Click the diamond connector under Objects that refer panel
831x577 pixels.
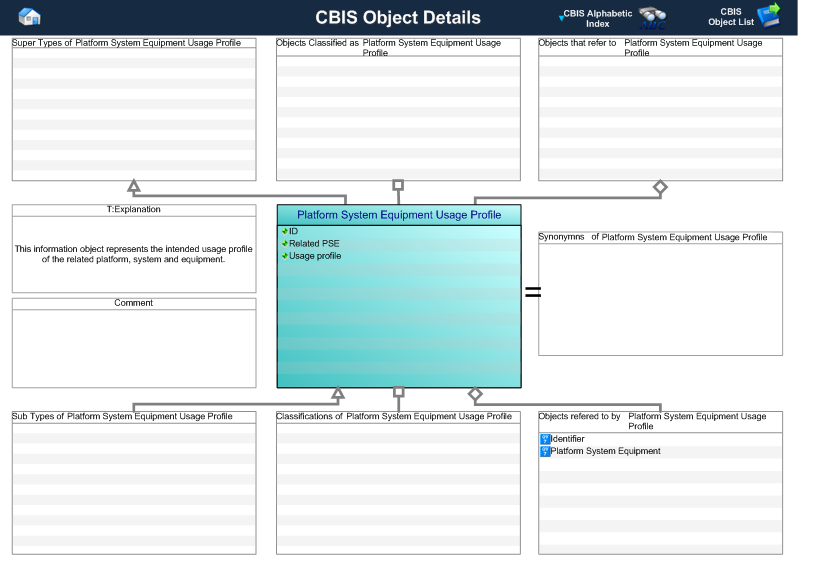(x=660, y=187)
